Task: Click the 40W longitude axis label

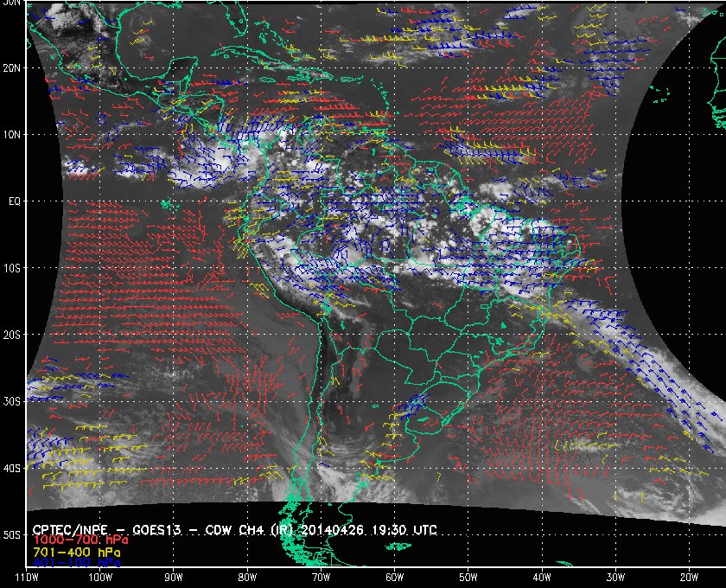Action: tap(541, 577)
